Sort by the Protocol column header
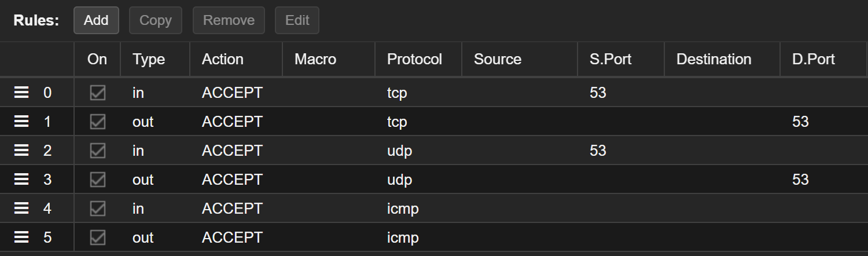 (x=418, y=59)
